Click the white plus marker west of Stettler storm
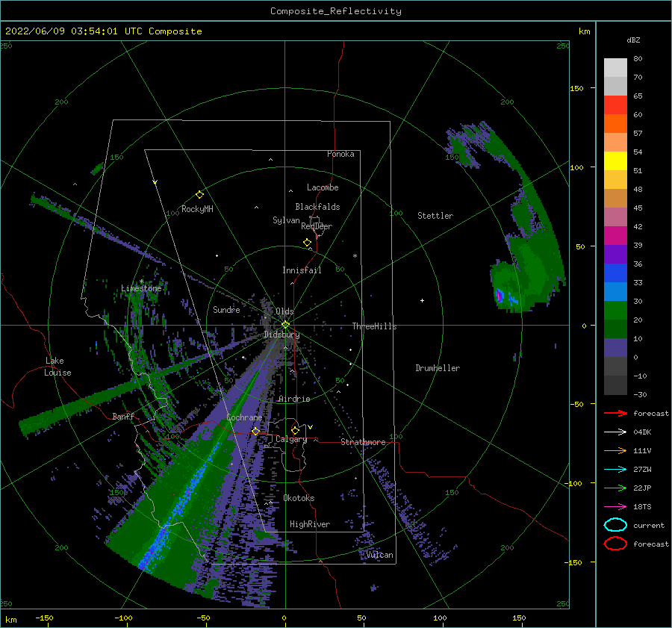The image size is (672, 628). [422, 300]
